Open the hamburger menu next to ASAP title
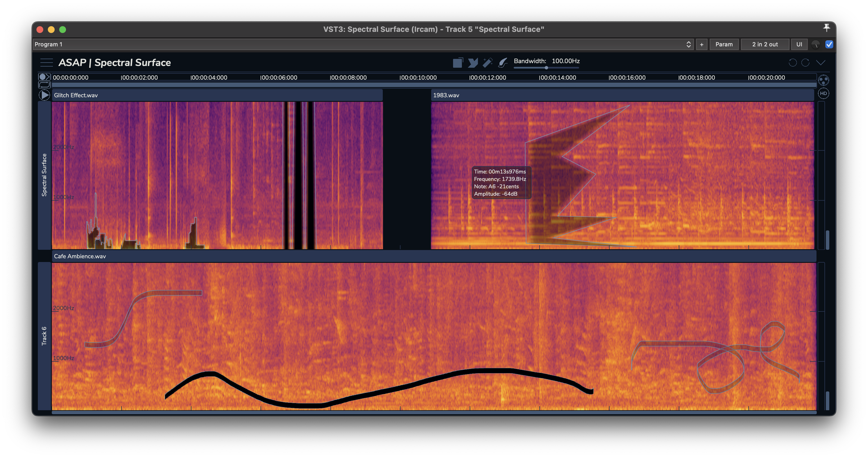The height and width of the screenshot is (458, 868). [46, 63]
